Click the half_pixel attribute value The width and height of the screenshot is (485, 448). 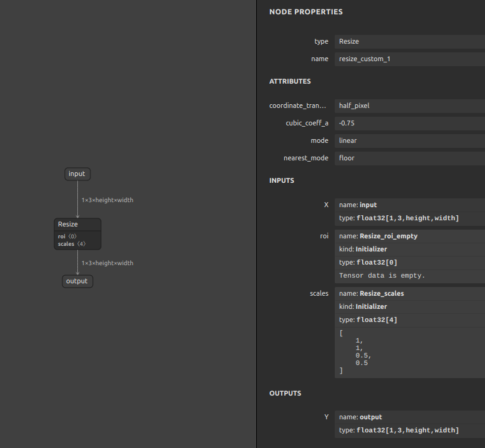410,106
